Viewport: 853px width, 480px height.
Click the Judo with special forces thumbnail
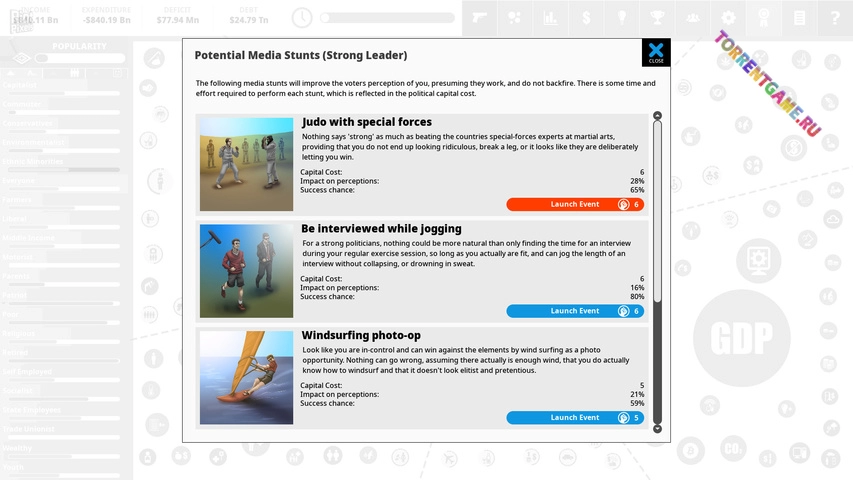pyautogui.click(x=246, y=164)
